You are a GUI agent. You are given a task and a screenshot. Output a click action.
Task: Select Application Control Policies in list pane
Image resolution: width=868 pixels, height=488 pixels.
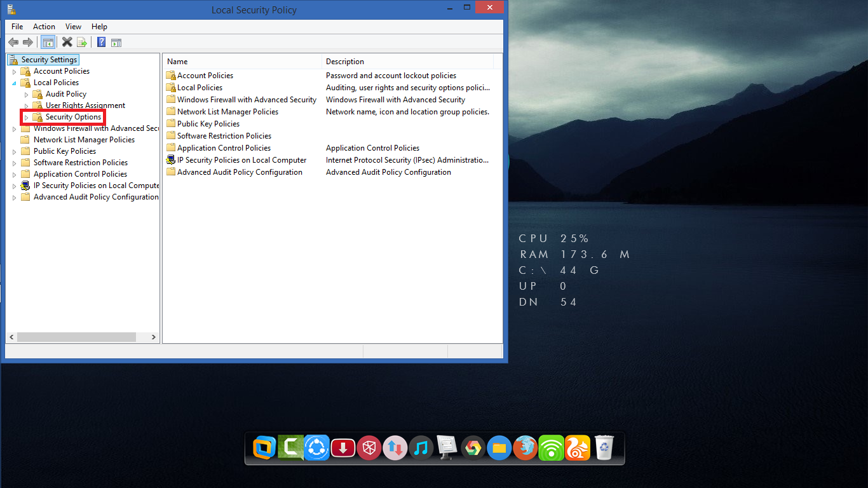click(224, 148)
